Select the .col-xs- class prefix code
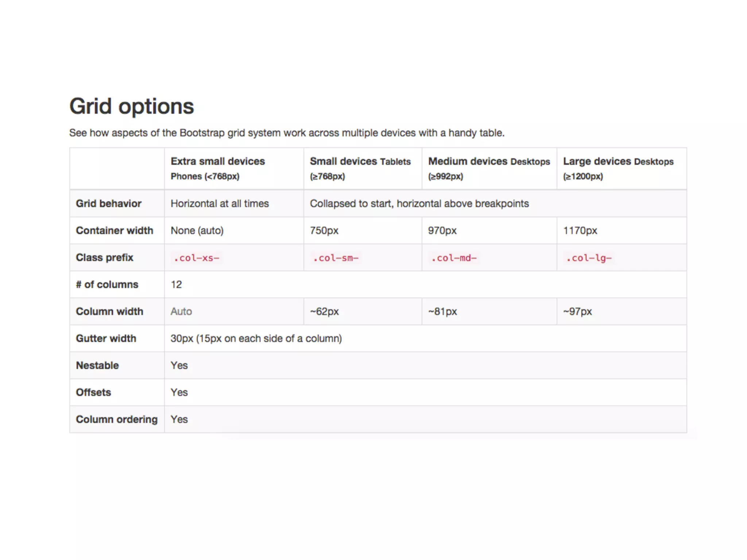747x560 pixels. pyautogui.click(x=197, y=258)
